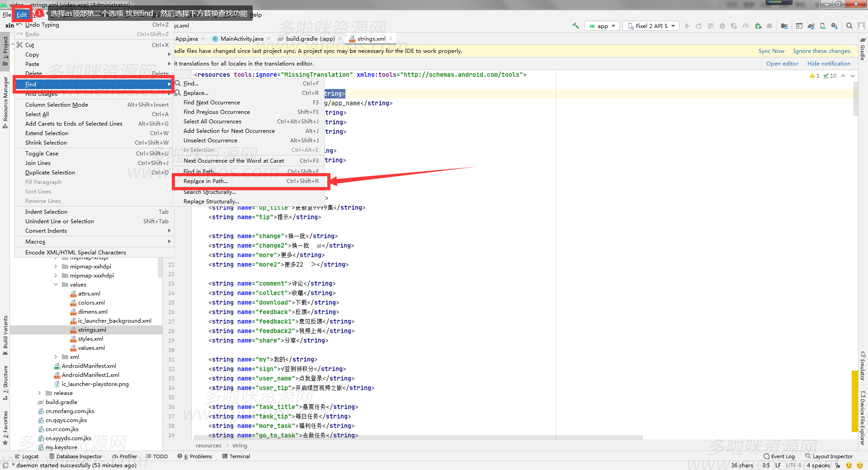This screenshot has width=868, height=470.
Task: Select Replace in Path menu item
Action: [206, 181]
